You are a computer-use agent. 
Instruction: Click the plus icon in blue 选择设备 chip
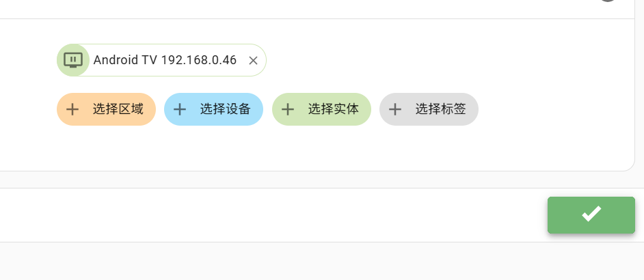180,109
